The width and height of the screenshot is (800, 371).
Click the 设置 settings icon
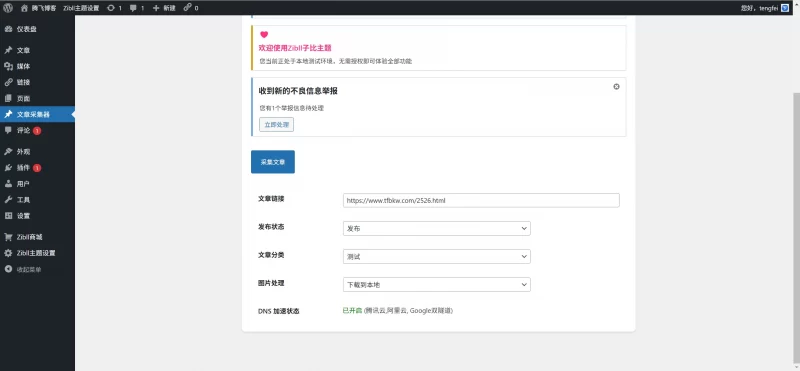click(x=8, y=216)
